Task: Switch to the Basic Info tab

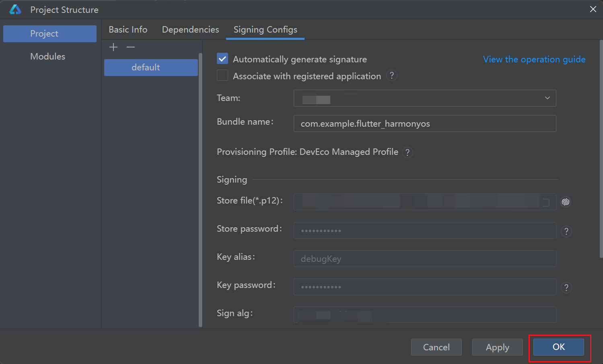Action: click(x=128, y=30)
